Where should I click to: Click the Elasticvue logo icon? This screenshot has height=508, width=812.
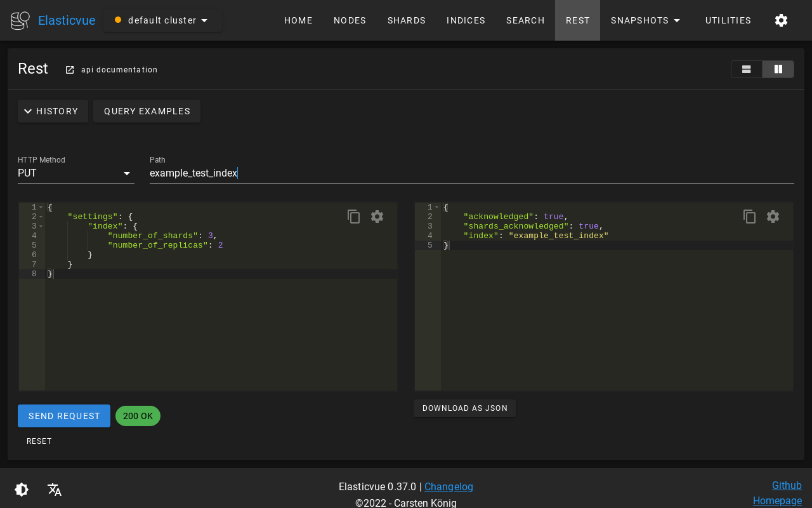[x=20, y=20]
